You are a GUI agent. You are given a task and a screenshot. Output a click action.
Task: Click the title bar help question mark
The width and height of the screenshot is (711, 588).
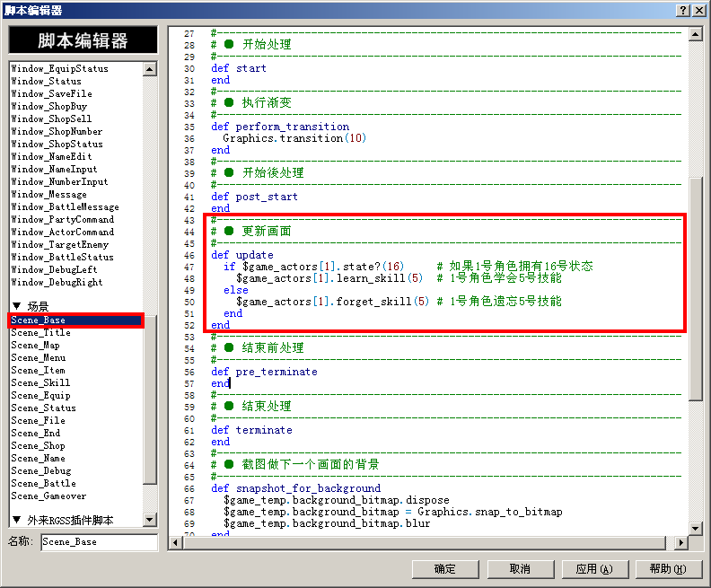[683, 11]
